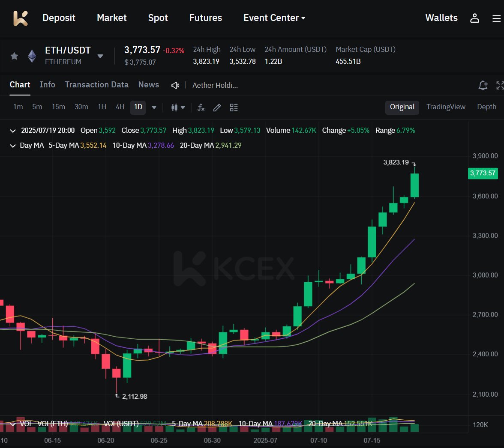Open the Event Center dropdown menu

[x=274, y=18]
